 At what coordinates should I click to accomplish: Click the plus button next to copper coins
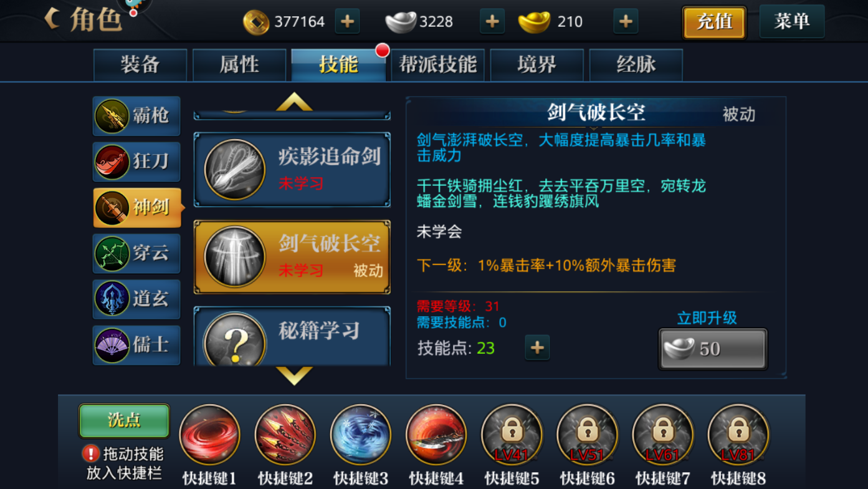click(x=347, y=21)
